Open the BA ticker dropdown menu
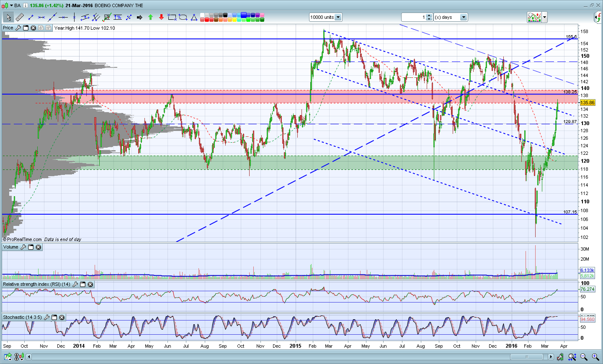The image size is (603, 364). (x=11, y=5)
